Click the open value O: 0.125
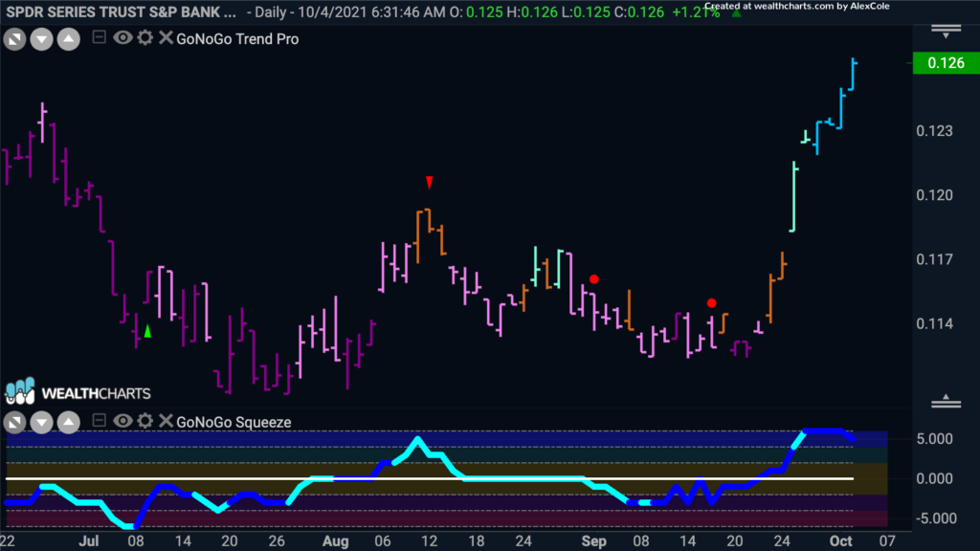 click(x=477, y=11)
